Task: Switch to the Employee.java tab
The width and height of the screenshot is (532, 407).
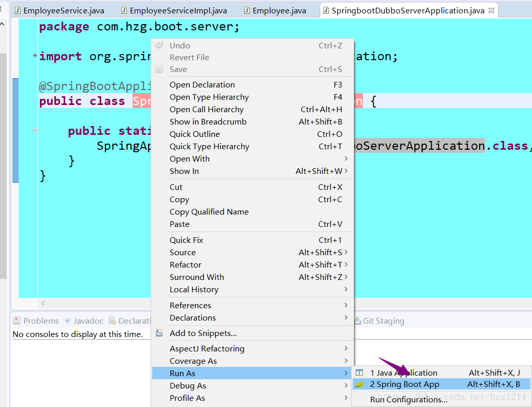Action: (276, 10)
